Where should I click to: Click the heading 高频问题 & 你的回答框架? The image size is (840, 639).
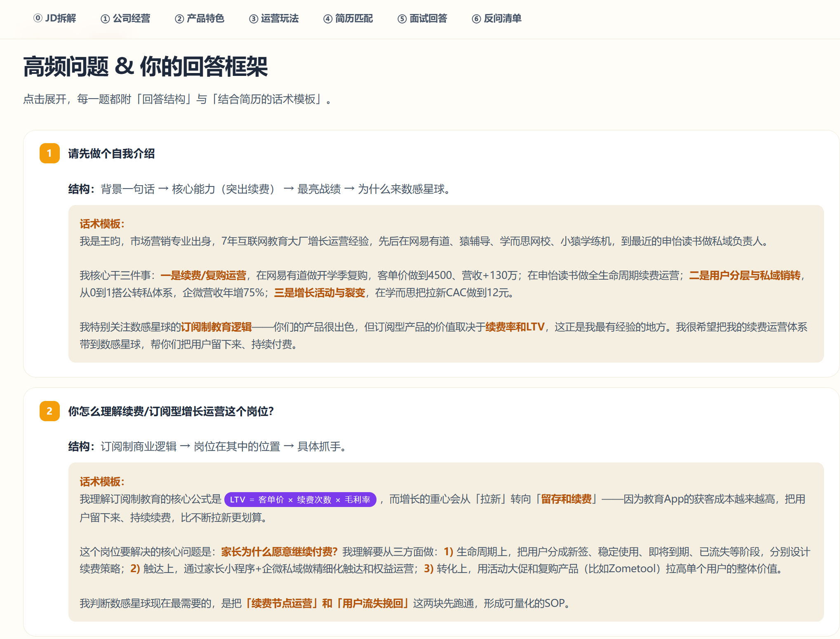[146, 66]
